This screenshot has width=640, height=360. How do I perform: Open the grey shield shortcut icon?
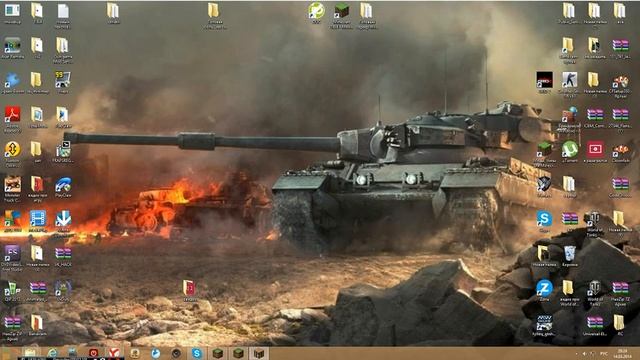544,184
